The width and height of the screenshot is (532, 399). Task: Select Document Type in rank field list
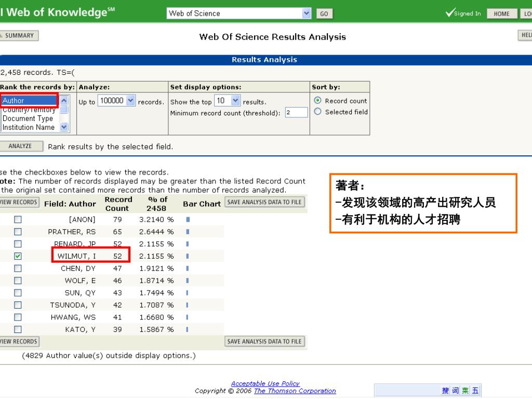pyautogui.click(x=29, y=118)
